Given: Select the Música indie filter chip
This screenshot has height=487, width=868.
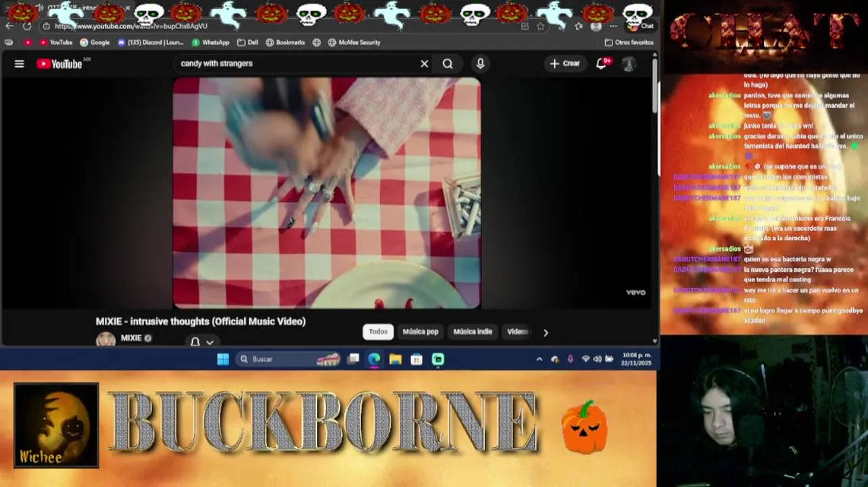Looking at the screenshot, I should point(473,332).
